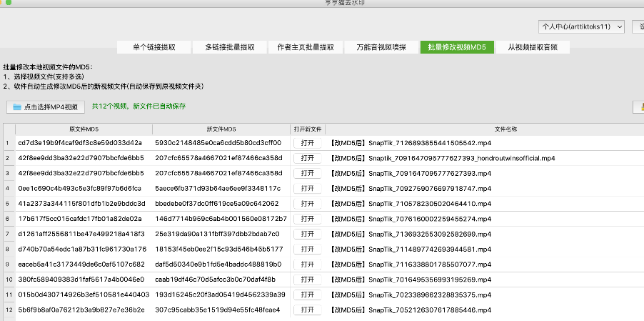Open new file for SnapTik_7126893855441505542.mp4
The image size is (644, 321).
point(308,143)
